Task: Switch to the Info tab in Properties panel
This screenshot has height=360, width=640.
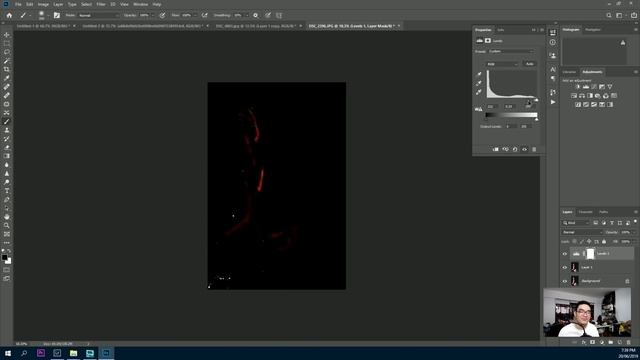Action: tap(500, 30)
